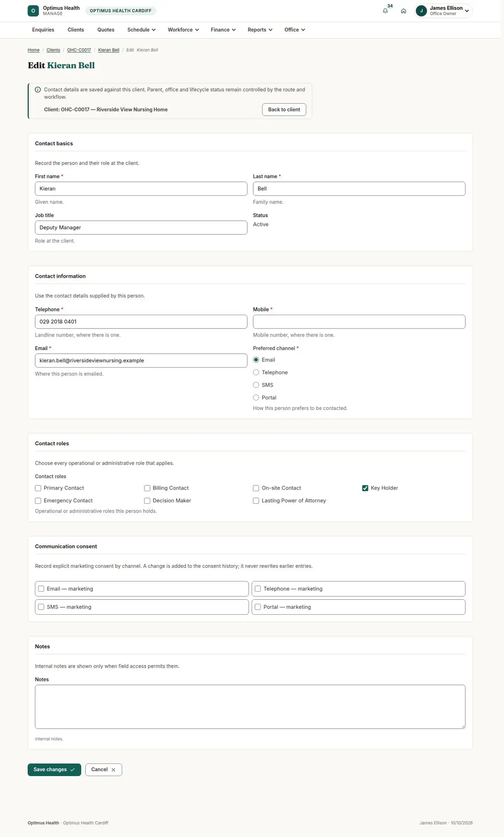Select SMS as preferred channel

pyautogui.click(x=256, y=385)
